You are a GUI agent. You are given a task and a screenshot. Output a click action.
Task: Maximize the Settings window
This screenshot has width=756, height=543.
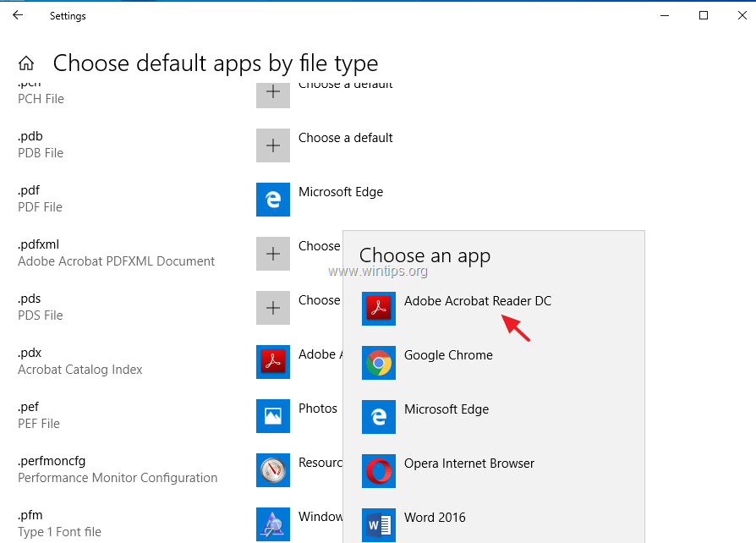[704, 15]
